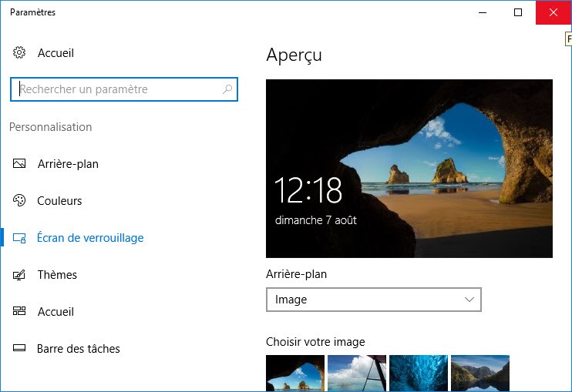Open the Arrière-plan 'Image' dropdown
This screenshot has height=392, width=572.
pos(373,300)
